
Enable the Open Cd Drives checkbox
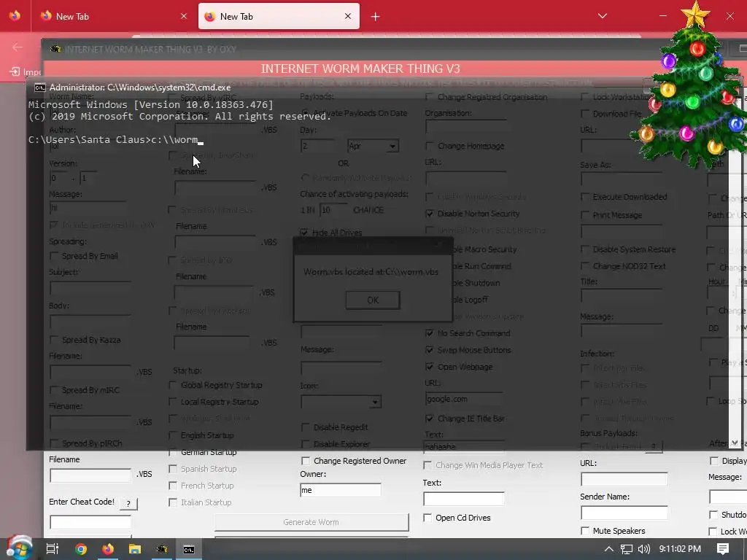[x=427, y=518]
